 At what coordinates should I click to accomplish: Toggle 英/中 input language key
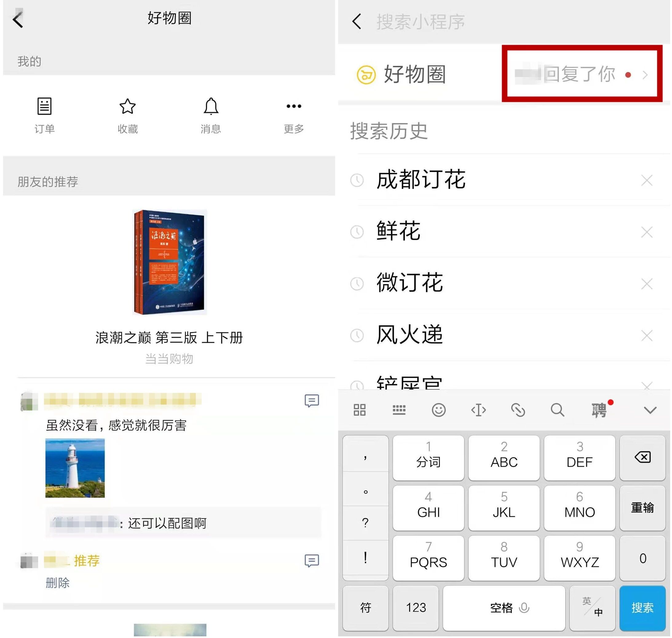pyautogui.click(x=592, y=607)
